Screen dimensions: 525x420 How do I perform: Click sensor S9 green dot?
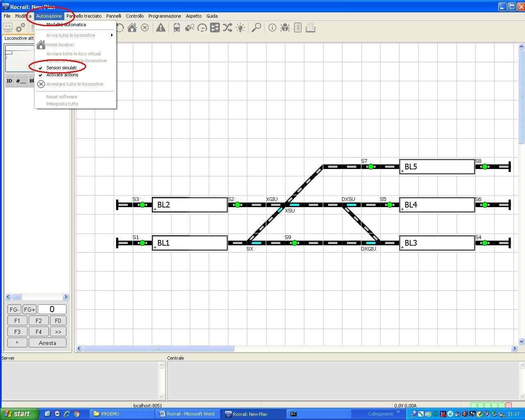click(x=294, y=243)
